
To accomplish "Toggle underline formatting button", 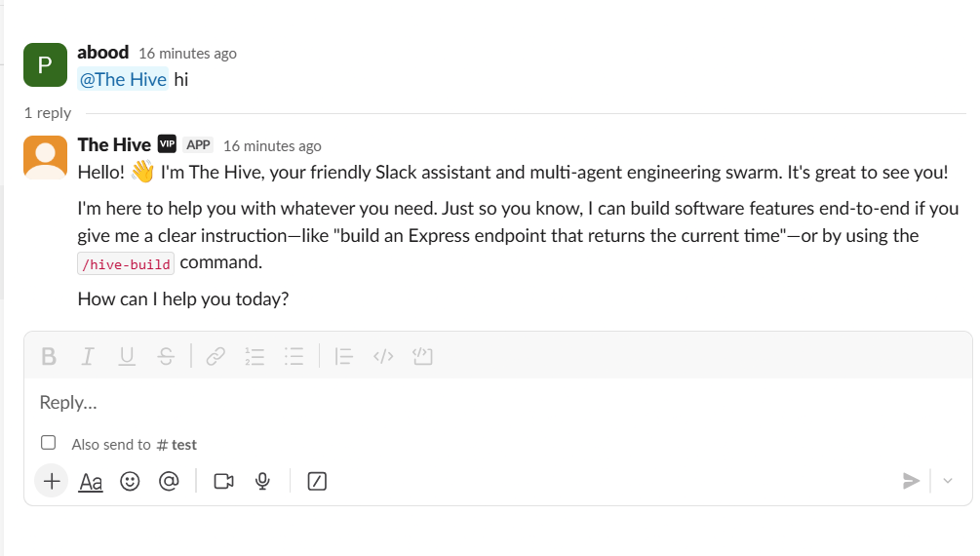I will click(127, 356).
